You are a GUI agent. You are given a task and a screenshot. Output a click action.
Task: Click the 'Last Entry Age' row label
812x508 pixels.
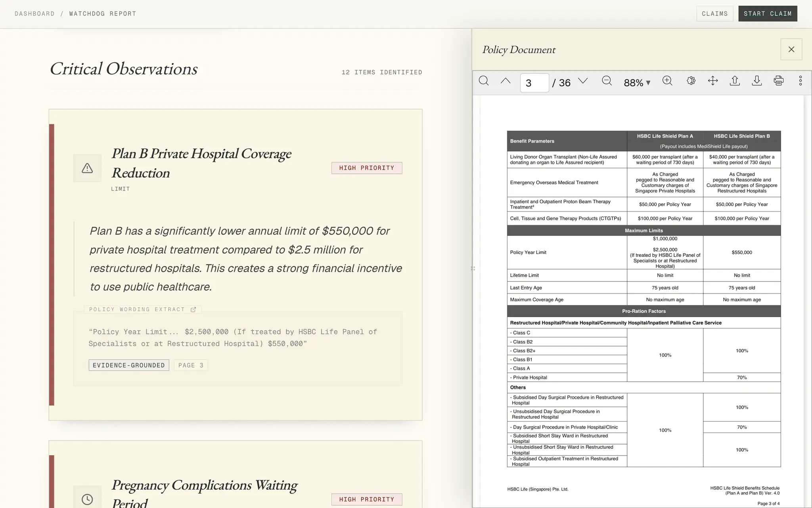[x=526, y=288]
